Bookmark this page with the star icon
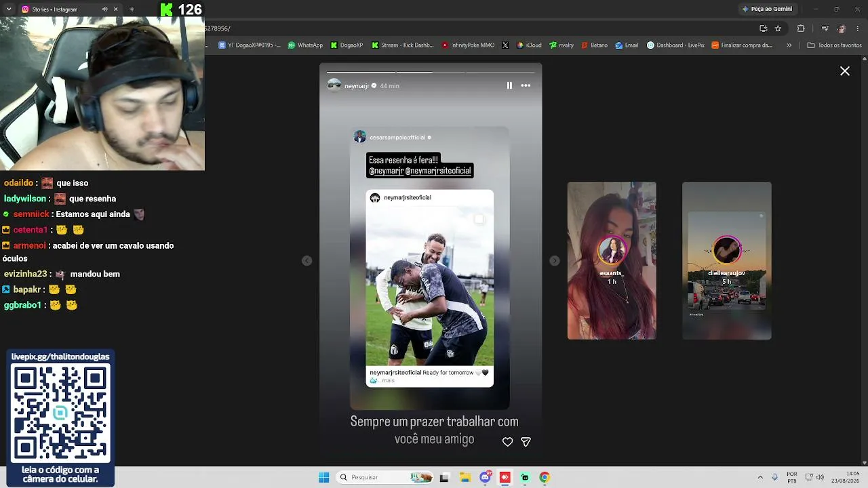 click(778, 28)
